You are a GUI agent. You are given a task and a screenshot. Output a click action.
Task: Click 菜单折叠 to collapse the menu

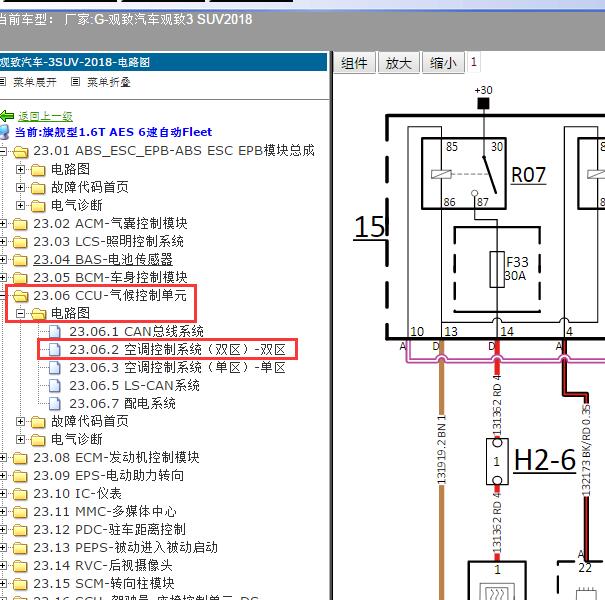(x=109, y=82)
